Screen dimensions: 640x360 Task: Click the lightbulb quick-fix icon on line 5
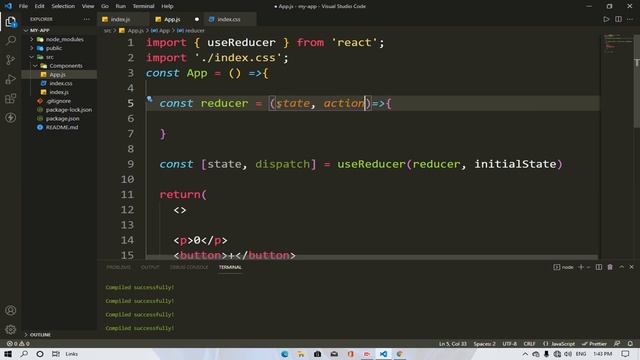tap(149, 99)
